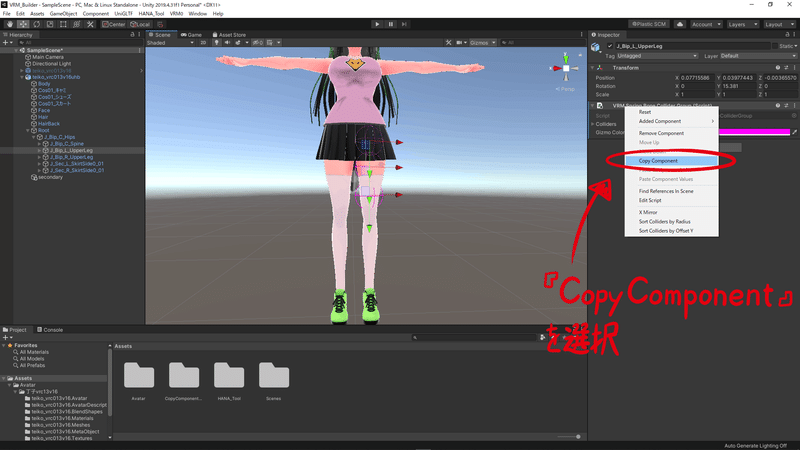Toggle Pivot Center handle position
The width and height of the screenshot is (800, 450).
click(113, 24)
